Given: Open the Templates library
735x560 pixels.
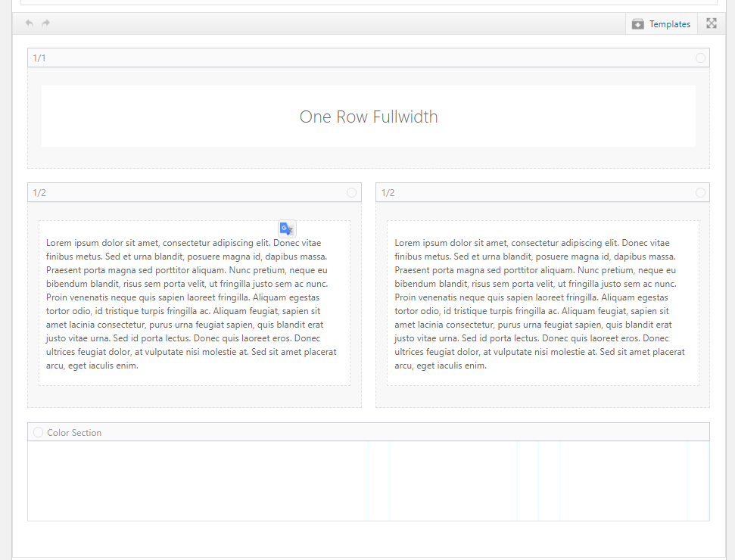Looking at the screenshot, I should tap(662, 24).
